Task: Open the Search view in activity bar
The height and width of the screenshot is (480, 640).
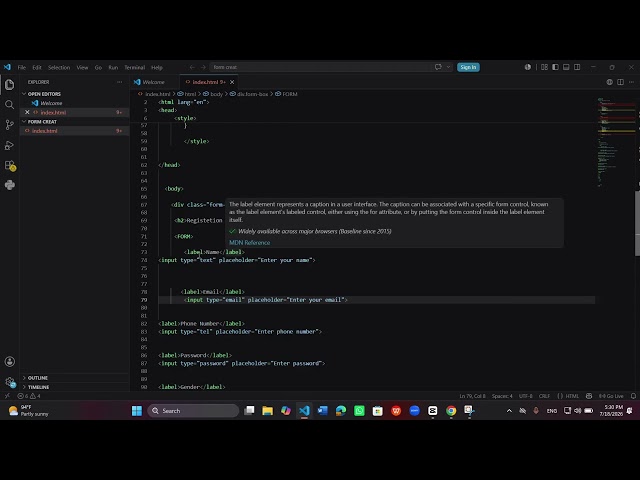Action: coord(9,105)
